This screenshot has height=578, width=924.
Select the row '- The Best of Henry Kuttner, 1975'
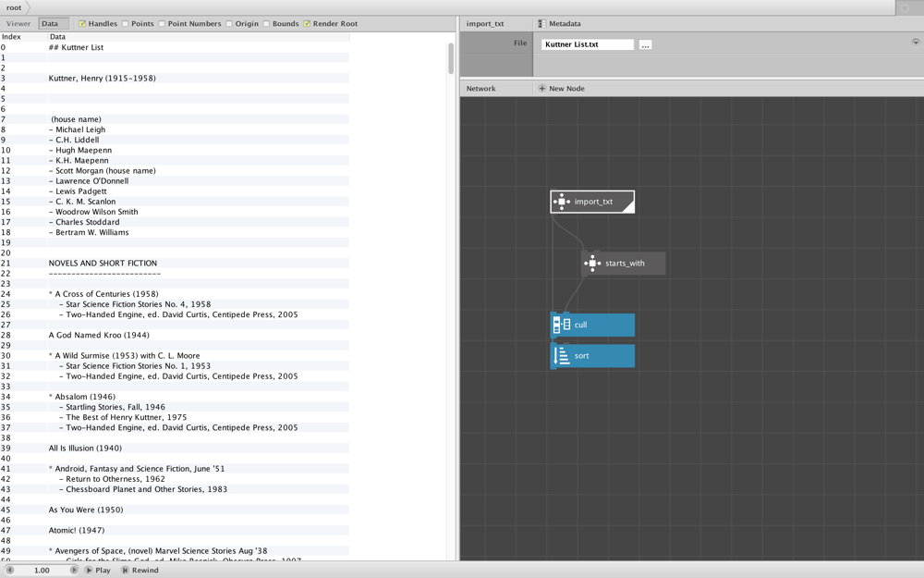pos(175,417)
